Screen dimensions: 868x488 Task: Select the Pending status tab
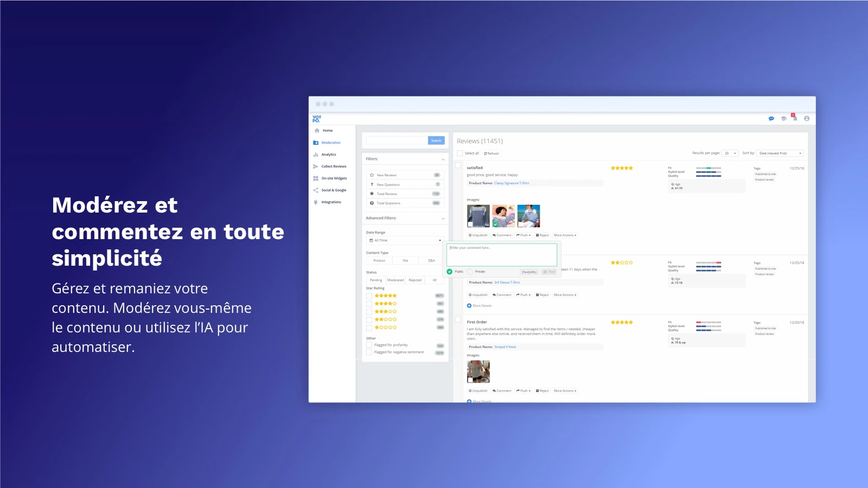(376, 280)
